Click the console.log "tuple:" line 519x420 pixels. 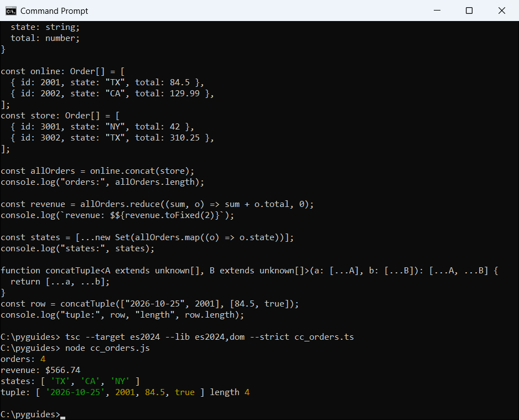pos(122,315)
